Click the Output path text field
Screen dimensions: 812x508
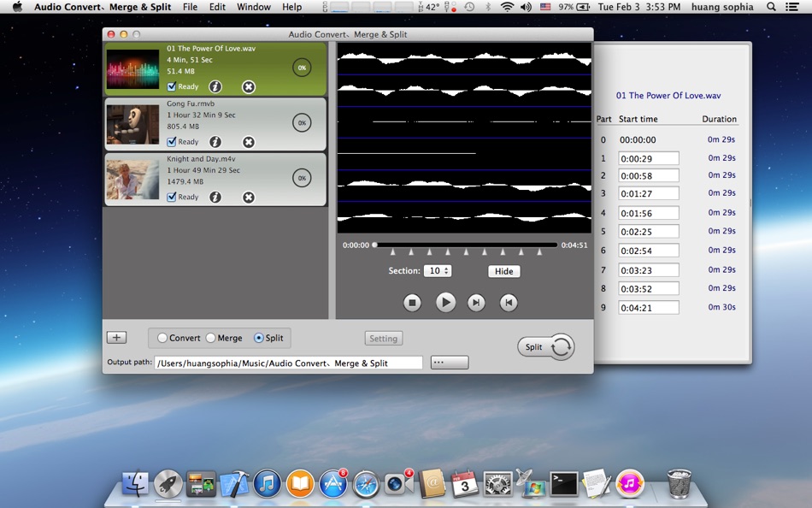[x=288, y=363]
